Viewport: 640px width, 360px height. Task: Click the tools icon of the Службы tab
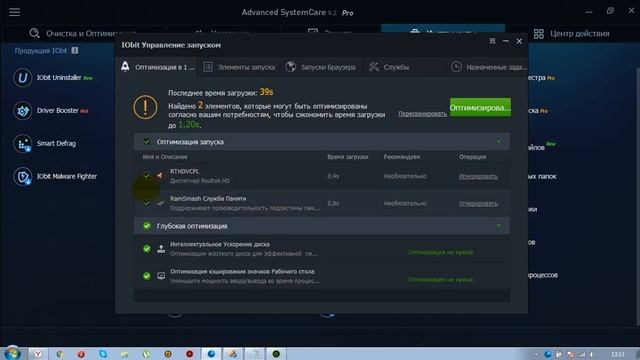point(373,67)
